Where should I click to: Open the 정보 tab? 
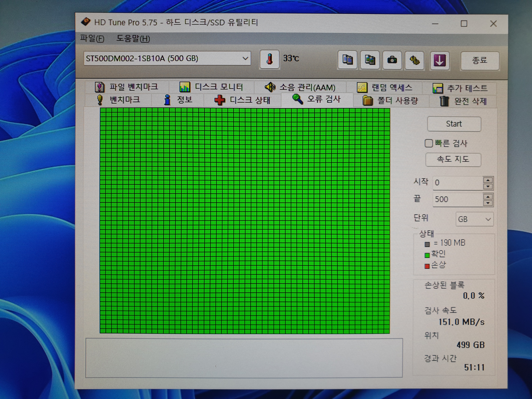coord(178,100)
